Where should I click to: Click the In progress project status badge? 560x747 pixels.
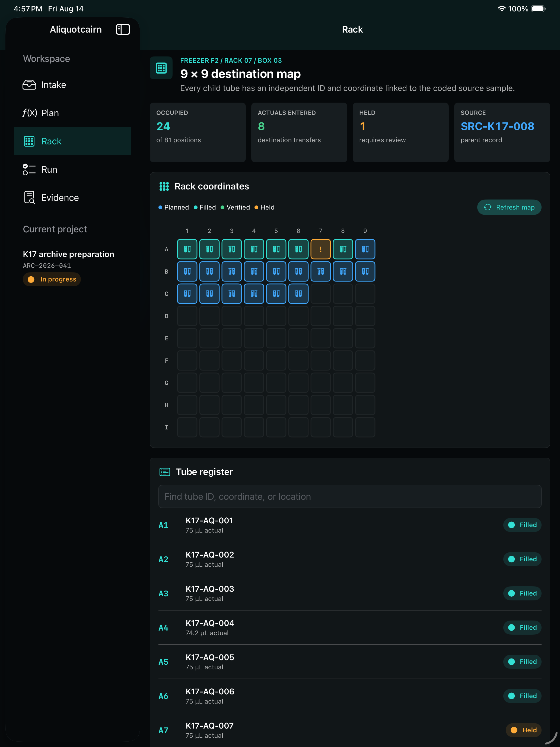[52, 279]
